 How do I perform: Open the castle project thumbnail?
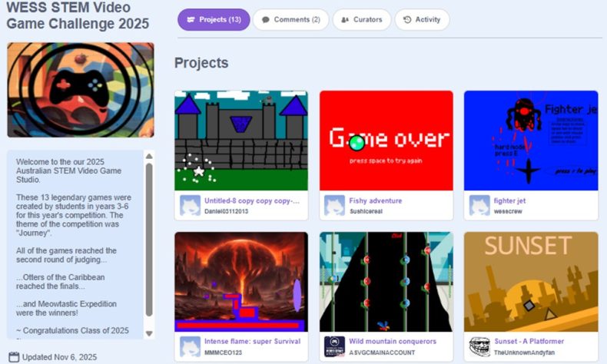(x=241, y=141)
